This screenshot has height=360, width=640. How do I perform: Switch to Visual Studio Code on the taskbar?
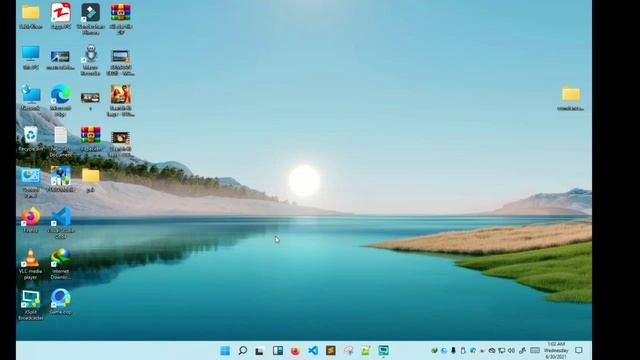pyautogui.click(x=313, y=351)
